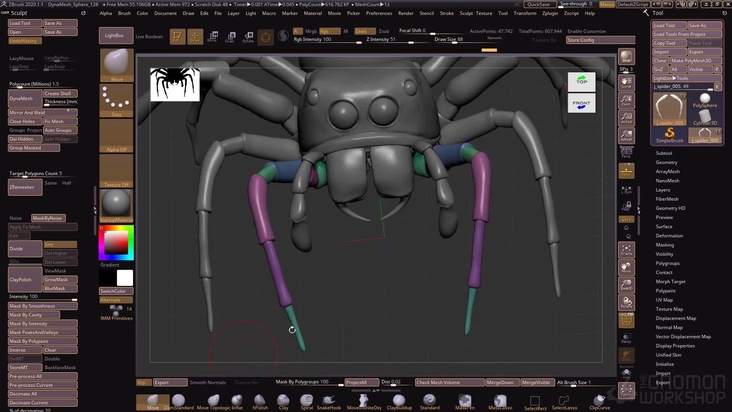Pick the Inflat brush
Viewport: 732px width, 412px height.
(237, 402)
